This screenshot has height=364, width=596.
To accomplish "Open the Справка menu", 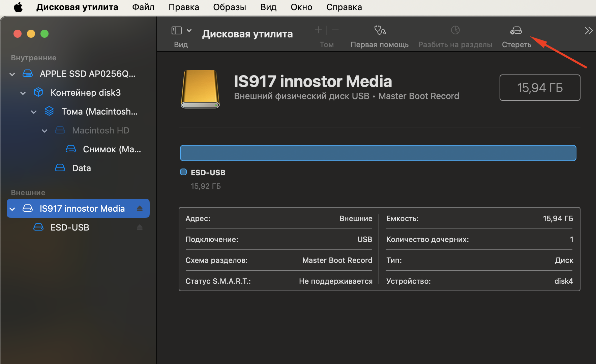I will [x=344, y=7].
